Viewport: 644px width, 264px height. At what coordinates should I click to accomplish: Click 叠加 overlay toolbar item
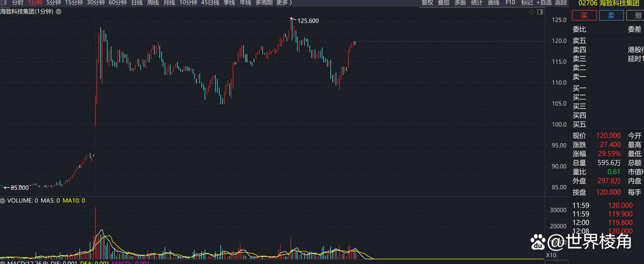[x=444, y=3]
